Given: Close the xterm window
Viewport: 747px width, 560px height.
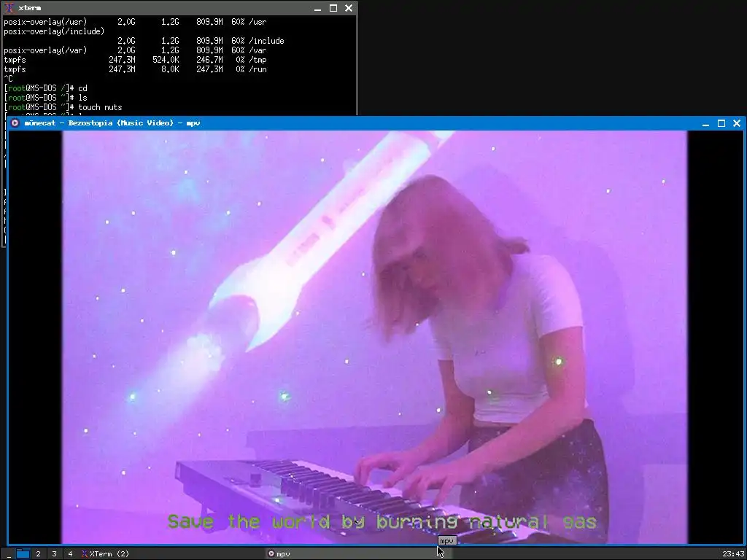Looking at the screenshot, I should tap(349, 8).
